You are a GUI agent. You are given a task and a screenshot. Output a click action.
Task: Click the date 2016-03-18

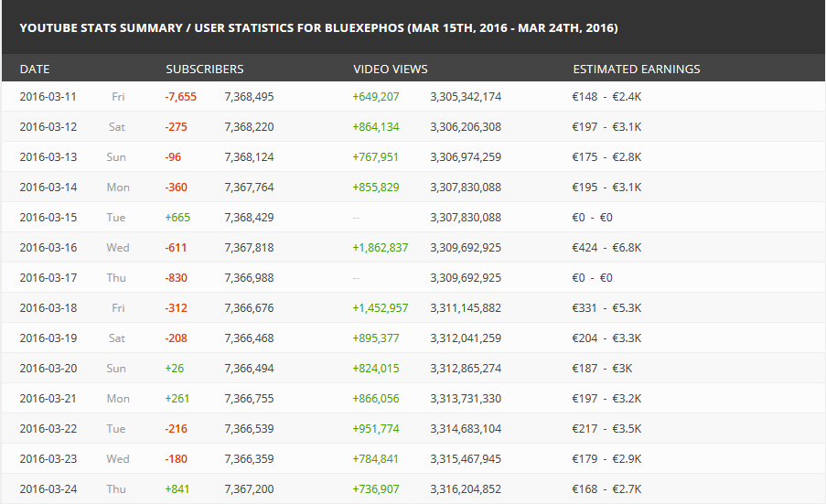[x=48, y=308]
